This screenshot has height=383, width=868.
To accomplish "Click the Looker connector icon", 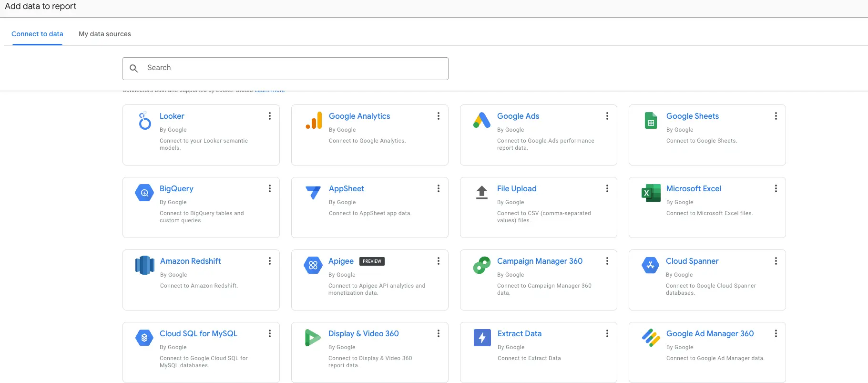I will pyautogui.click(x=144, y=121).
